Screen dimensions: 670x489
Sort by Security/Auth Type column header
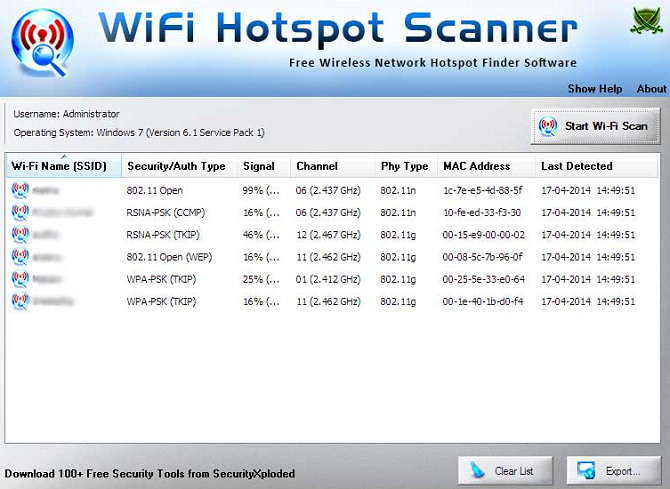point(179,166)
